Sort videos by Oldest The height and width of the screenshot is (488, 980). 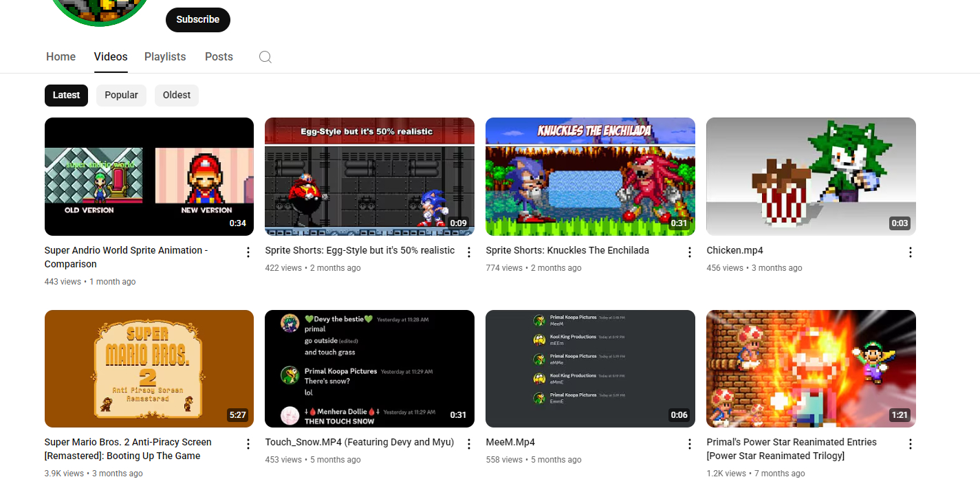[177, 96]
